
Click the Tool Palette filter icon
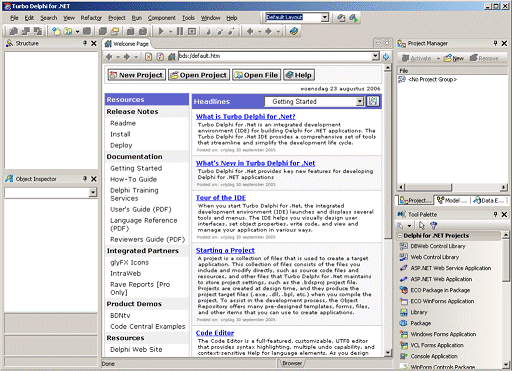[434, 226]
